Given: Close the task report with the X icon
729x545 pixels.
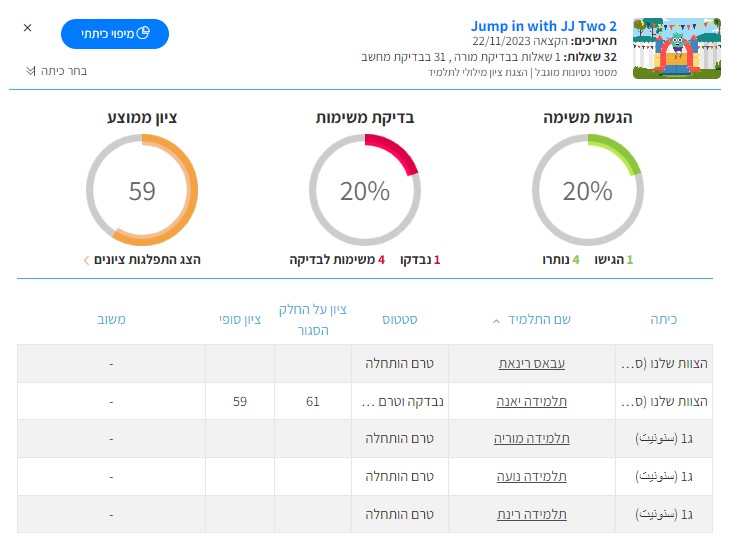Looking at the screenshot, I should tap(27, 28).
